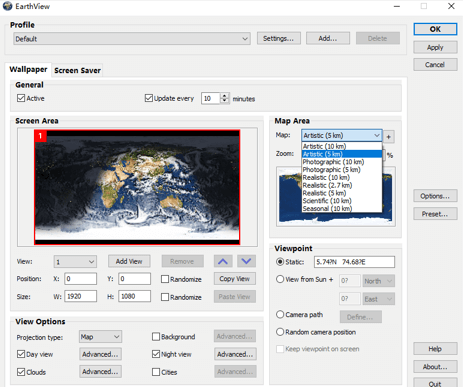The height and width of the screenshot is (387, 463).
Task: Select Random camera position option
Action: click(280, 332)
